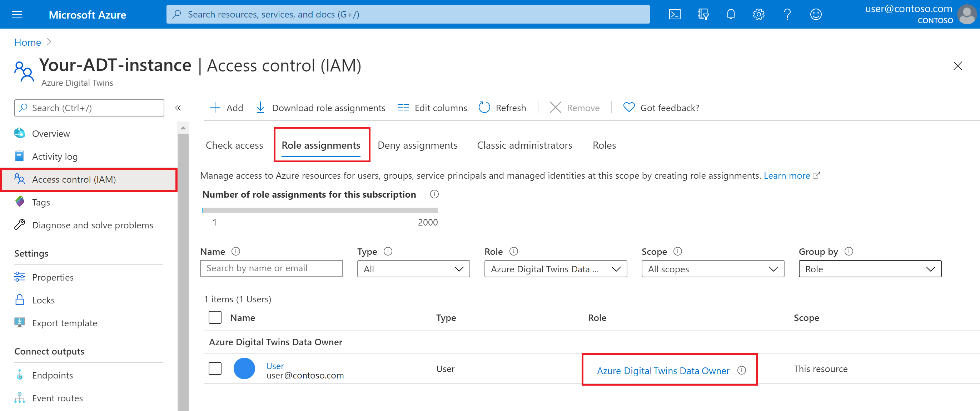Click the Add role assignment button
The image size is (980, 411).
[x=227, y=107]
